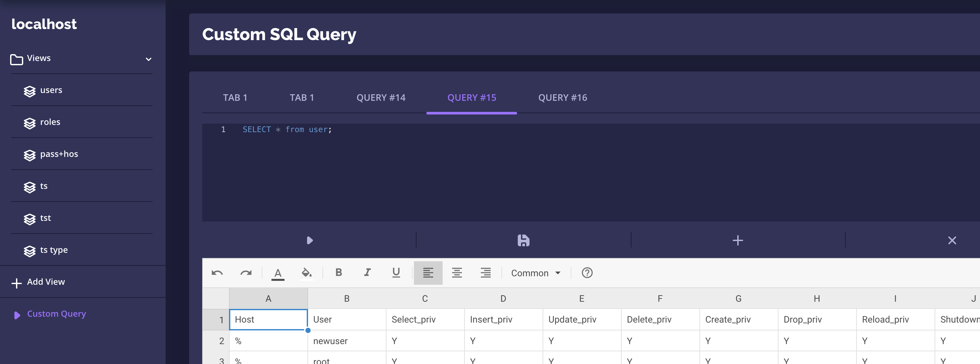Viewport: 980px width, 364px height.
Task: Choose the text color A icon
Action: pos(278,273)
